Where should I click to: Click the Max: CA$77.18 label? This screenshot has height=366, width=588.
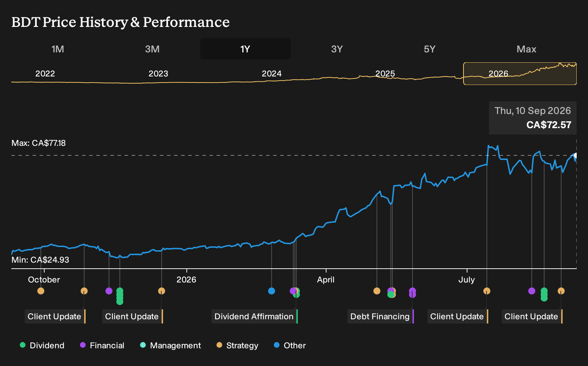pos(39,143)
